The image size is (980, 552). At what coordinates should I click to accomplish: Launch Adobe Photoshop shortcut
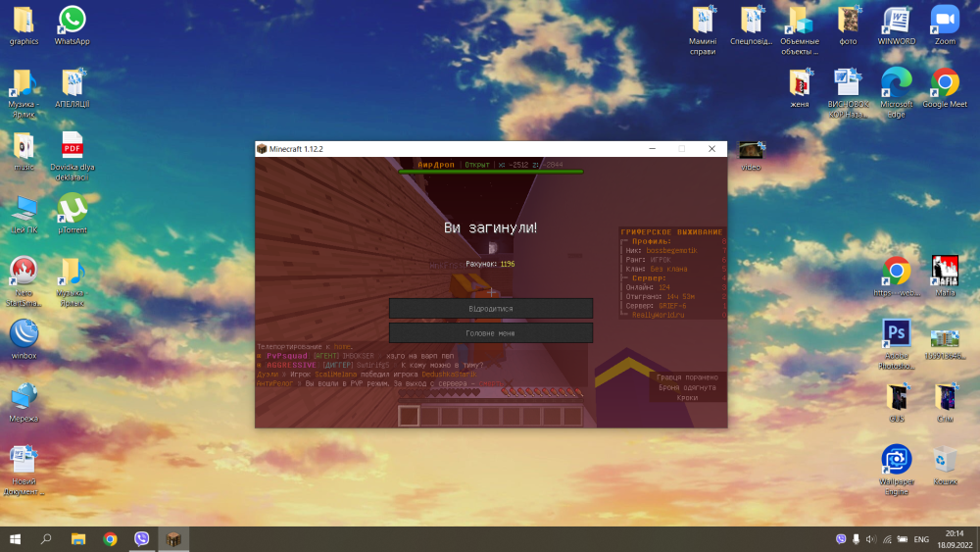click(x=897, y=344)
